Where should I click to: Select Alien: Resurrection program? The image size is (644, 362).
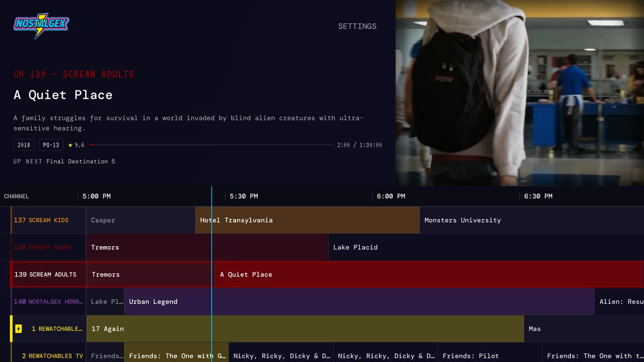tap(619, 302)
